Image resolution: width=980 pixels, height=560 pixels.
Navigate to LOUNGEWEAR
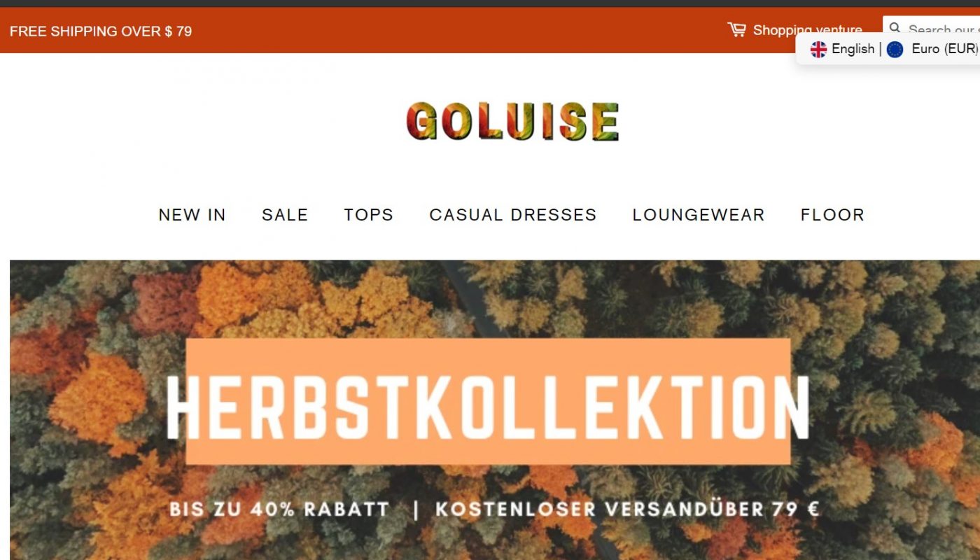click(699, 215)
